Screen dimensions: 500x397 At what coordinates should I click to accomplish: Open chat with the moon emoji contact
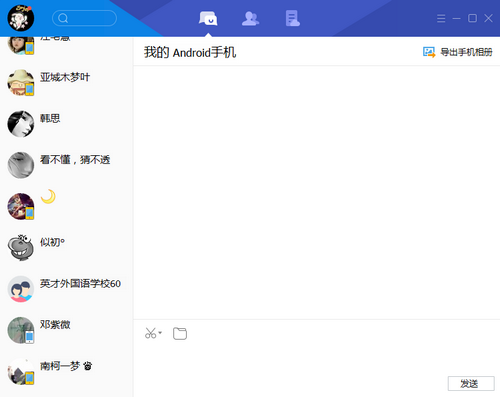(67, 207)
